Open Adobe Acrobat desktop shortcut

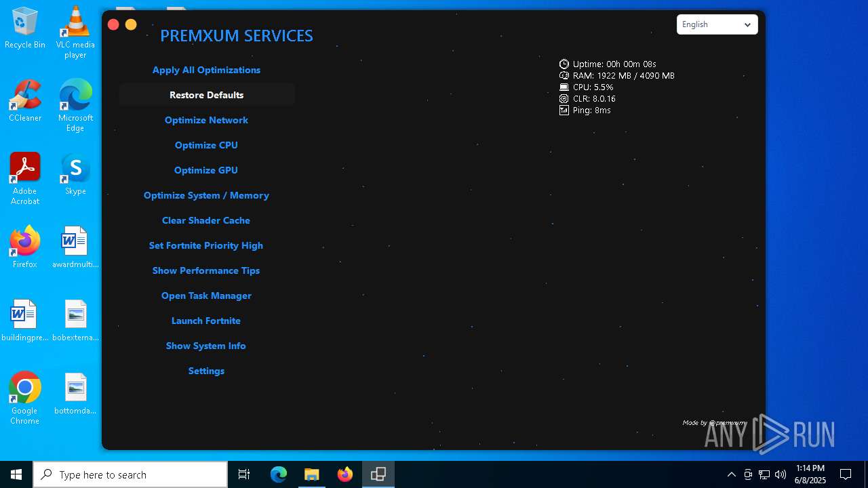pyautogui.click(x=25, y=179)
